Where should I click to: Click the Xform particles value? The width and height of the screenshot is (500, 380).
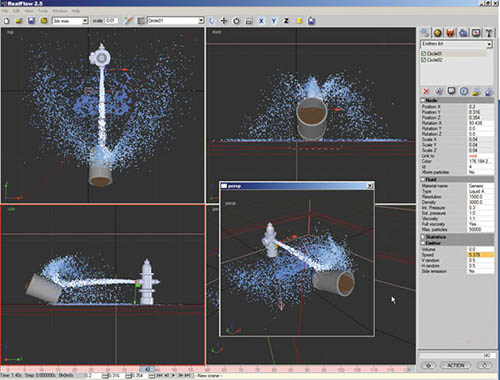click(x=480, y=172)
